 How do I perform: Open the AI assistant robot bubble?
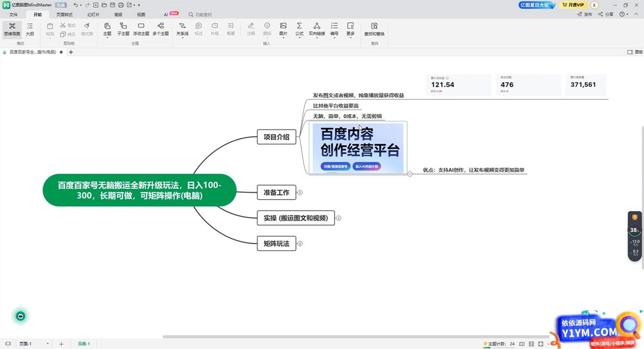point(20,316)
